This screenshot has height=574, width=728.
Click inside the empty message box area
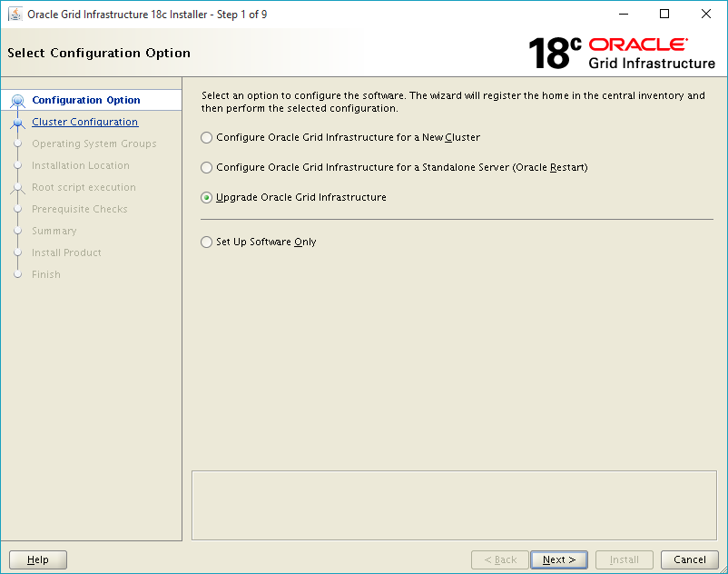[x=454, y=505]
